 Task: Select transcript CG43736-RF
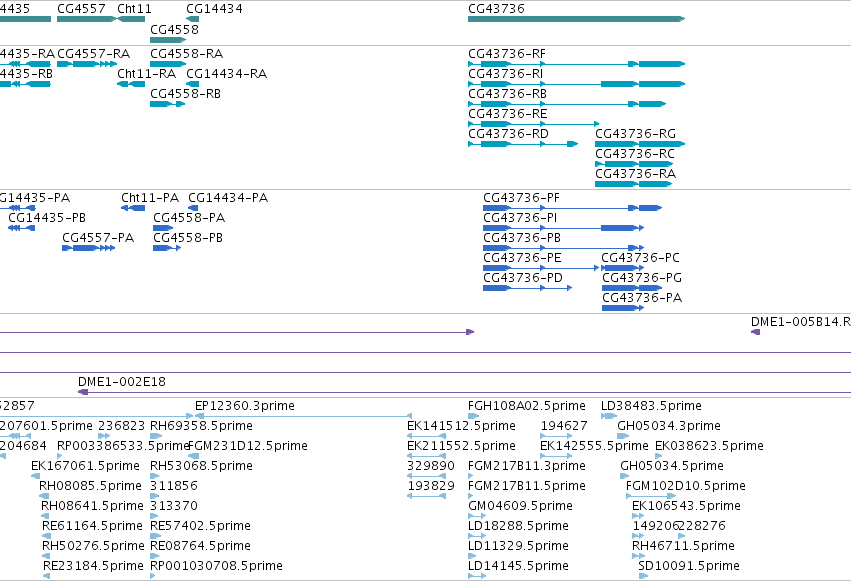coord(576,64)
